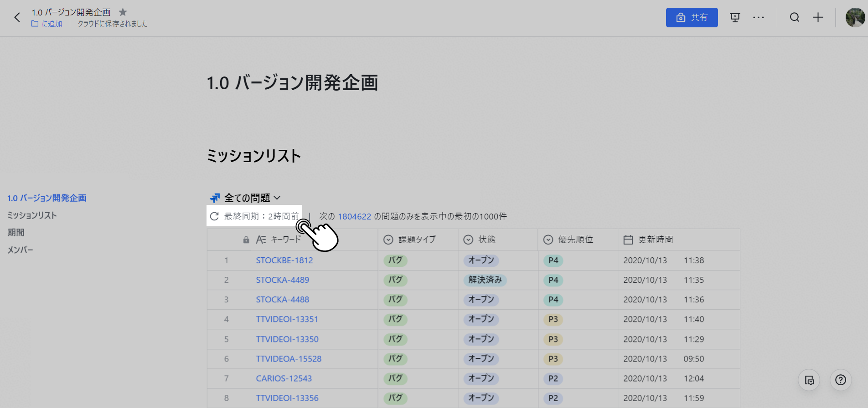The image size is (868, 408).
Task: Click the search magnifier icon
Action: (x=795, y=18)
